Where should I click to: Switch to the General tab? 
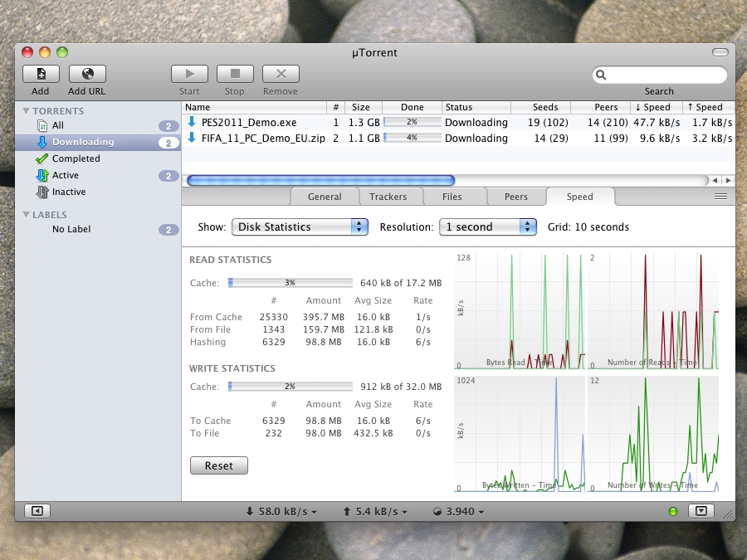pos(325,197)
